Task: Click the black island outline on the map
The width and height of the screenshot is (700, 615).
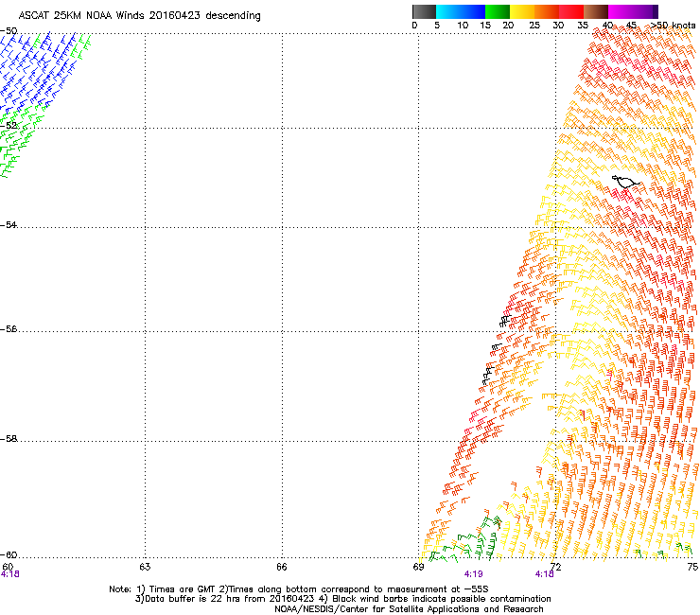Action: [626, 182]
